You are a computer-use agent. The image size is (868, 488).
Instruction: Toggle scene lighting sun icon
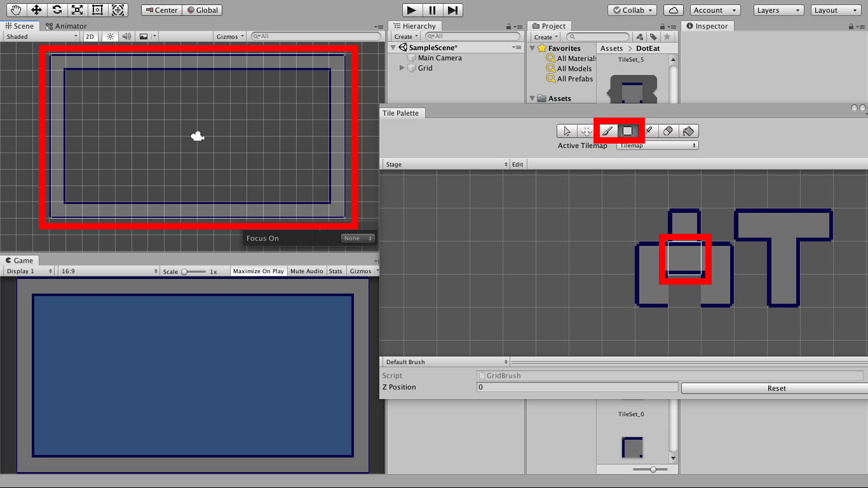click(111, 36)
